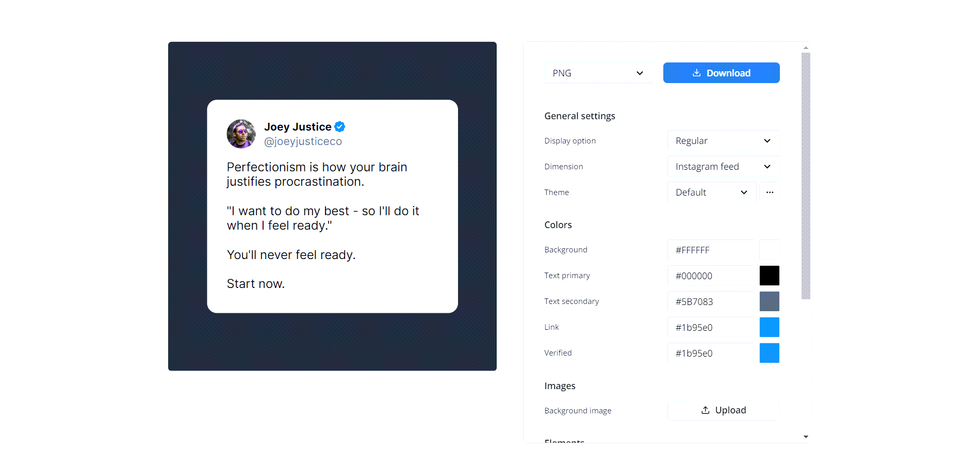
Task: Click Joey Justice's profile picture
Action: tap(241, 134)
